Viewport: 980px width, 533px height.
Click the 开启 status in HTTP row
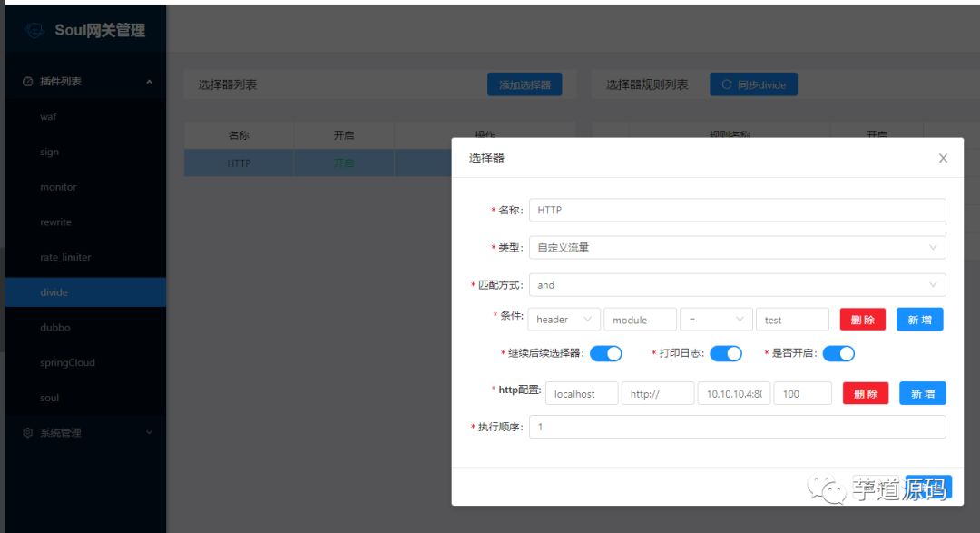click(x=344, y=163)
